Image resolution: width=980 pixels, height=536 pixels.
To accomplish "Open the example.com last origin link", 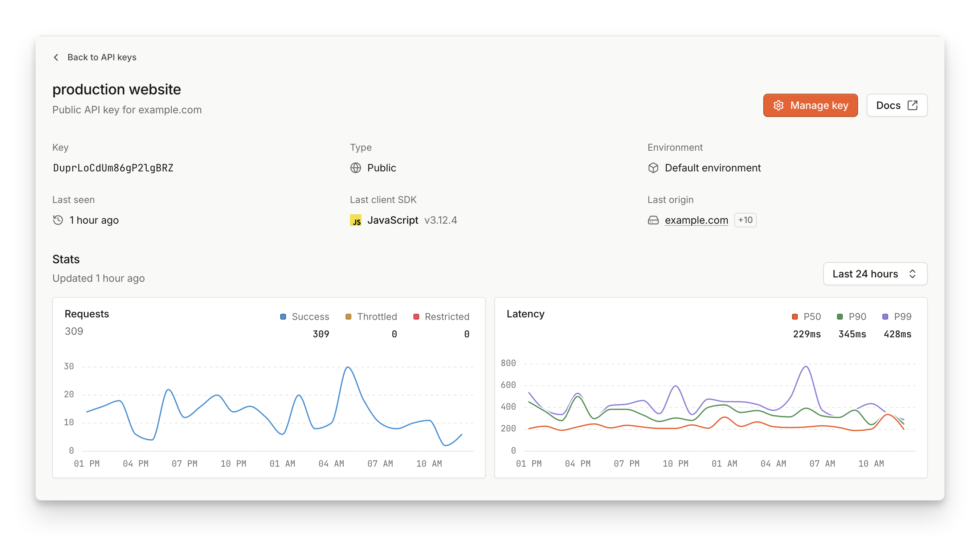I will (696, 220).
